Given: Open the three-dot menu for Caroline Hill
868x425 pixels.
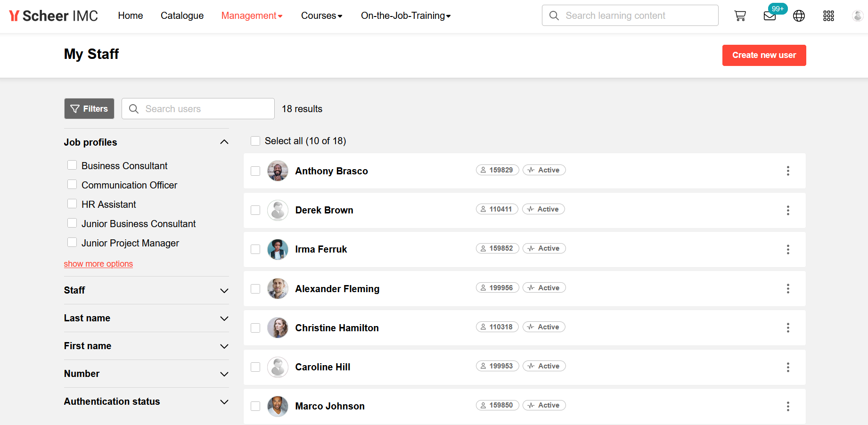Looking at the screenshot, I should 788,367.
